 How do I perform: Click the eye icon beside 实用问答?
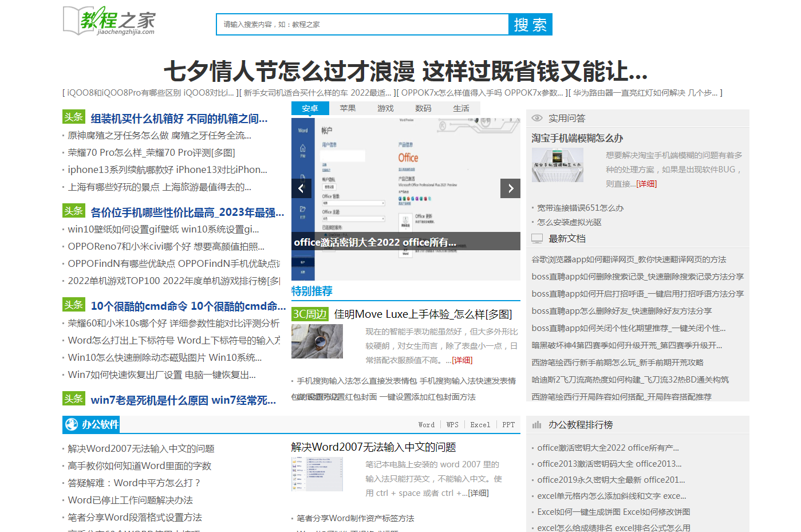coord(537,118)
